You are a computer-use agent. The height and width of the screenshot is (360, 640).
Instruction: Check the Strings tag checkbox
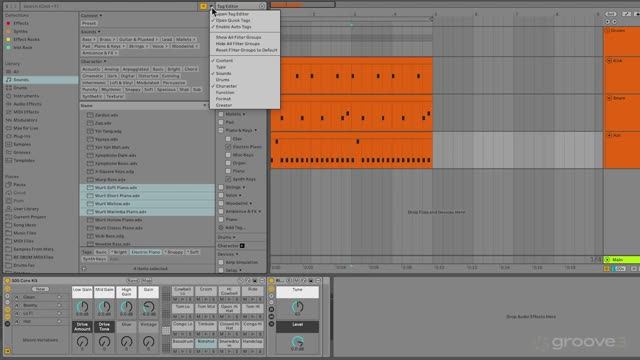click(x=221, y=187)
